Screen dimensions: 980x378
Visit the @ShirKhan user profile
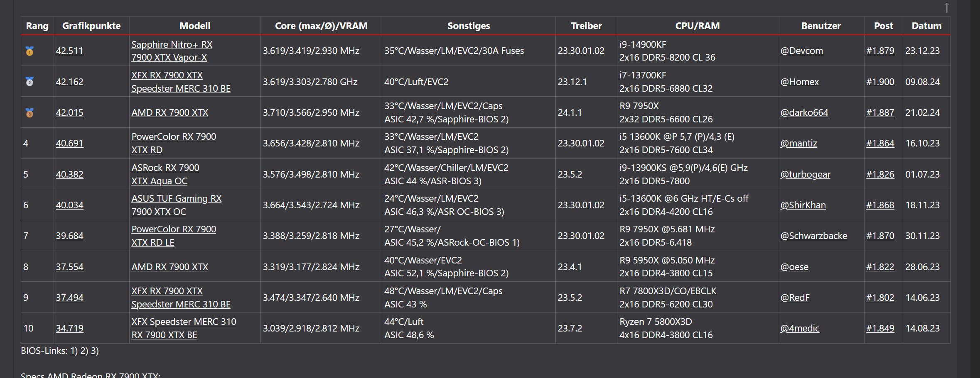803,205
